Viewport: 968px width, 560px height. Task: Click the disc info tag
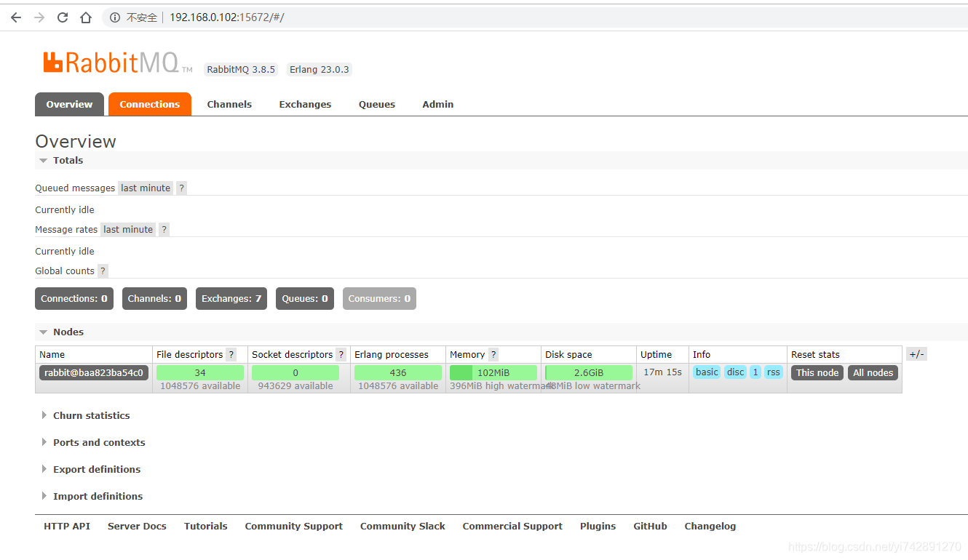click(x=736, y=372)
